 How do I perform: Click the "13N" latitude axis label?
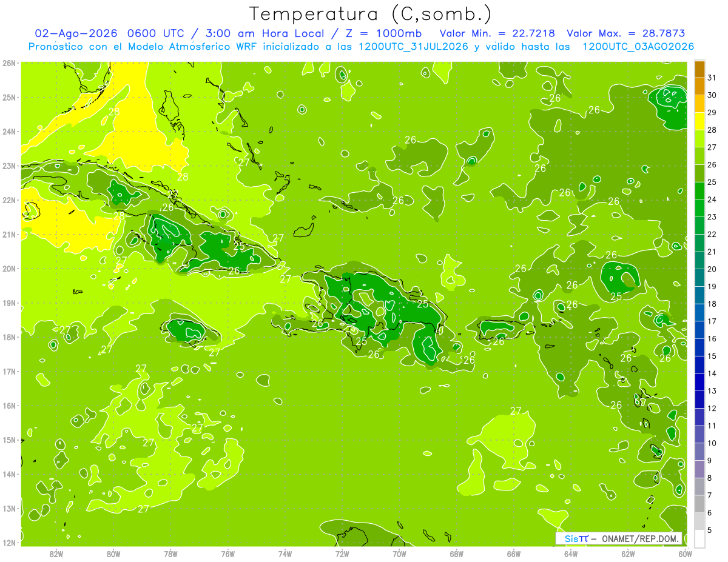[x=9, y=508]
